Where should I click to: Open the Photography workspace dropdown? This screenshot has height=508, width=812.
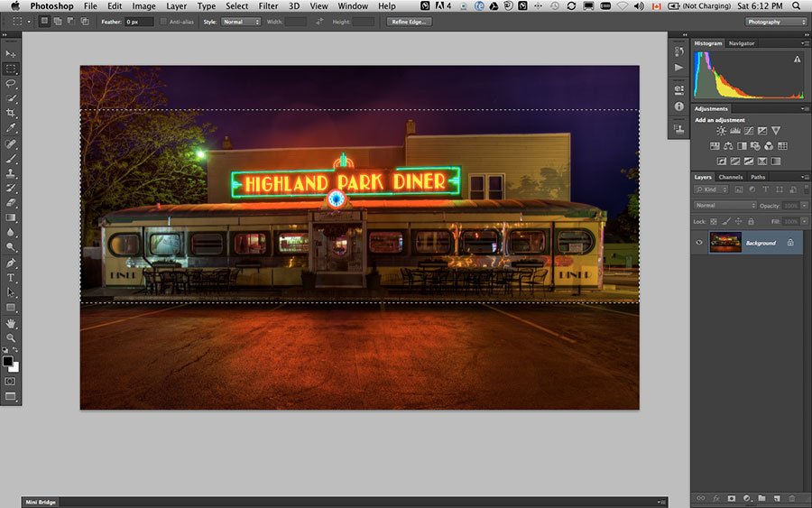(776, 22)
